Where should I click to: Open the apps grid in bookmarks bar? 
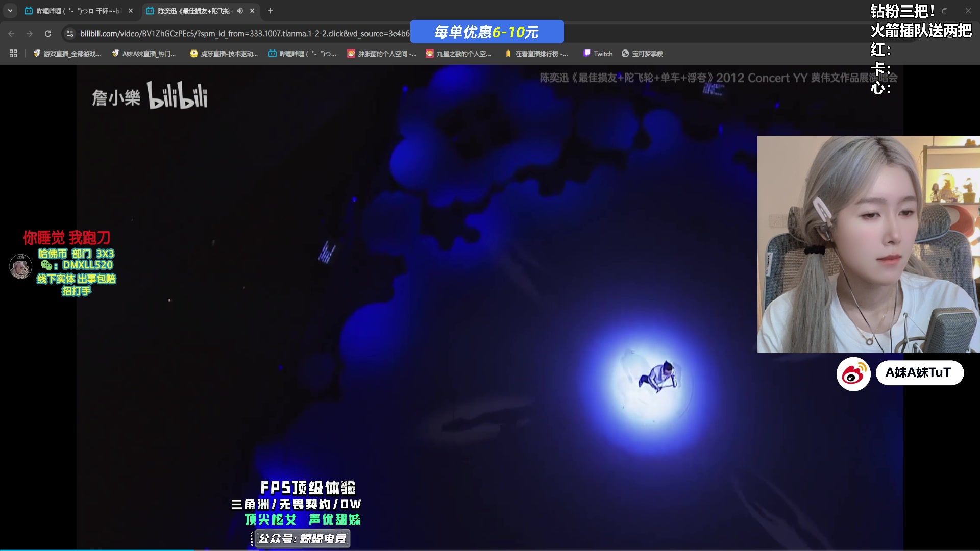tap(13, 54)
